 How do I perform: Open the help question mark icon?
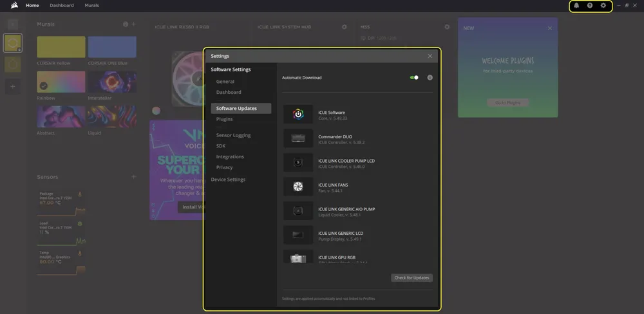(590, 6)
